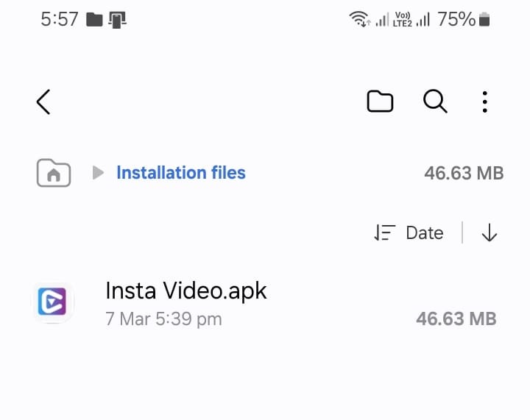530x420 pixels.
Task: Go back using the left chevron arrow
Action: (x=43, y=102)
